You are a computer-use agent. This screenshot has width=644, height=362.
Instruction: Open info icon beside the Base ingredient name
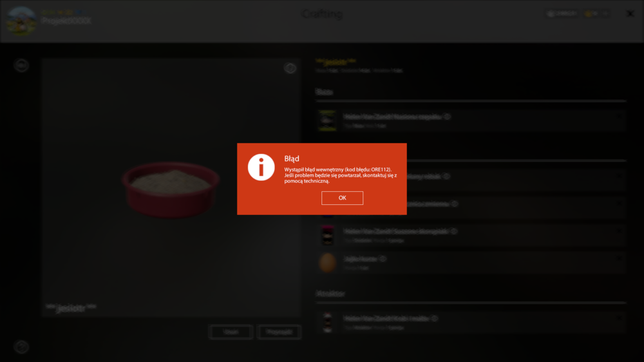coord(447,117)
